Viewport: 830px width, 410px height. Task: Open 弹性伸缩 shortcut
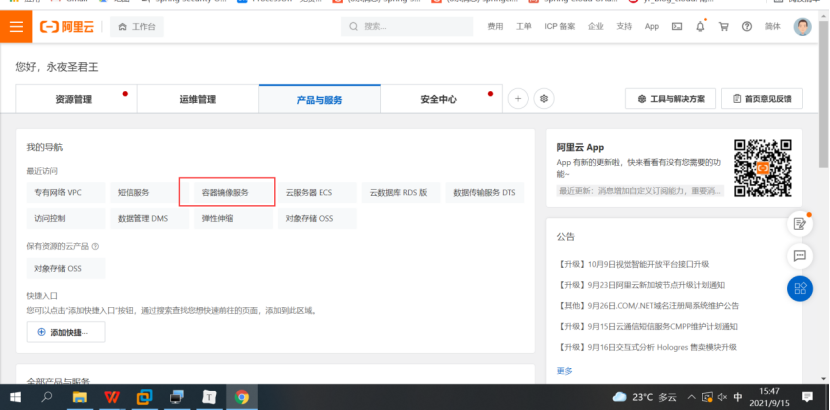point(233,218)
